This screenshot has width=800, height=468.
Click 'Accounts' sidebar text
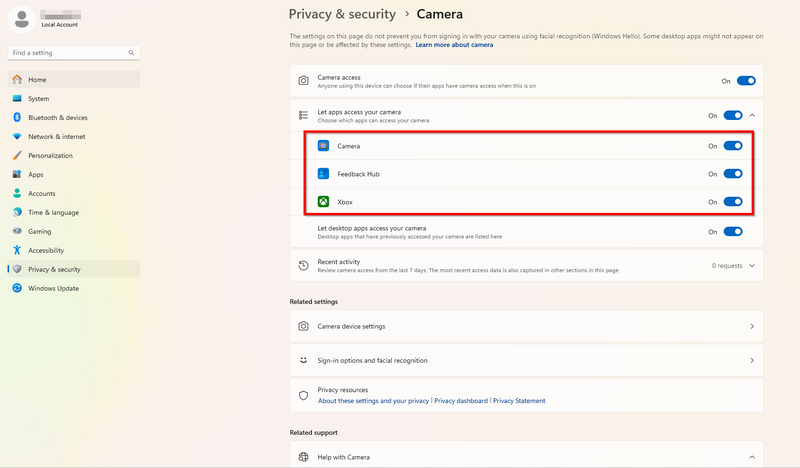[x=42, y=193]
